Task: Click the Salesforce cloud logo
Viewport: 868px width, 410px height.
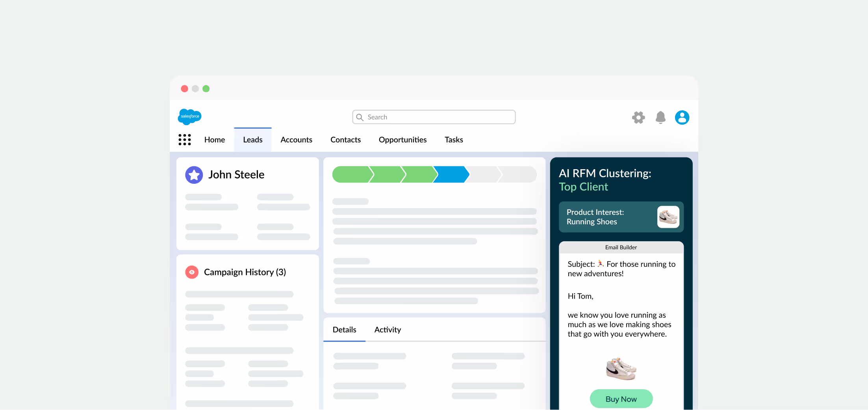Action: tap(189, 116)
